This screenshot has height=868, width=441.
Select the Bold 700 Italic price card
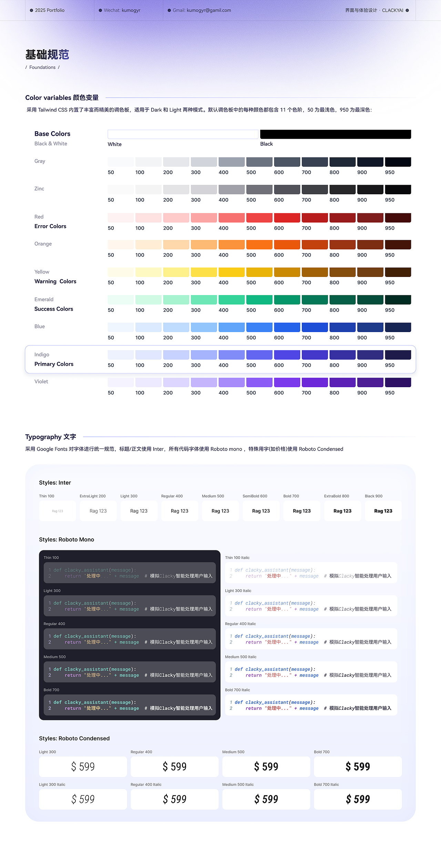click(358, 799)
